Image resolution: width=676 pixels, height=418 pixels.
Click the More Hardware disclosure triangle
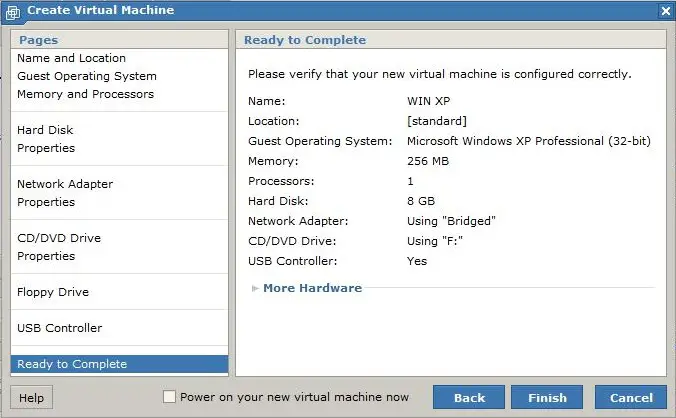pyautogui.click(x=255, y=288)
